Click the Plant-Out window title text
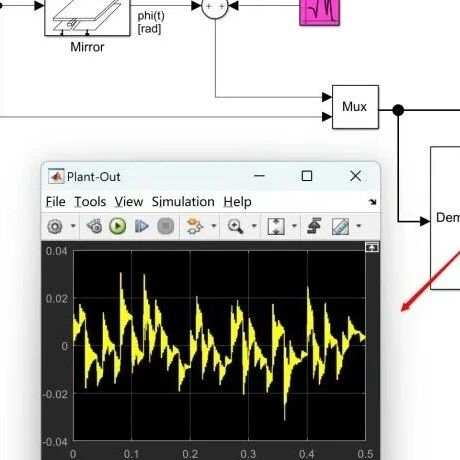The image size is (460, 460). click(x=94, y=177)
